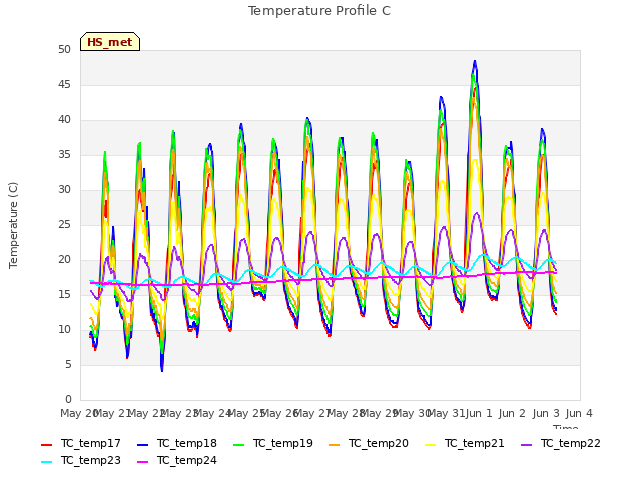Click the lowest blue dip near May 22
The width and height of the screenshot is (640, 480).
coord(162,370)
